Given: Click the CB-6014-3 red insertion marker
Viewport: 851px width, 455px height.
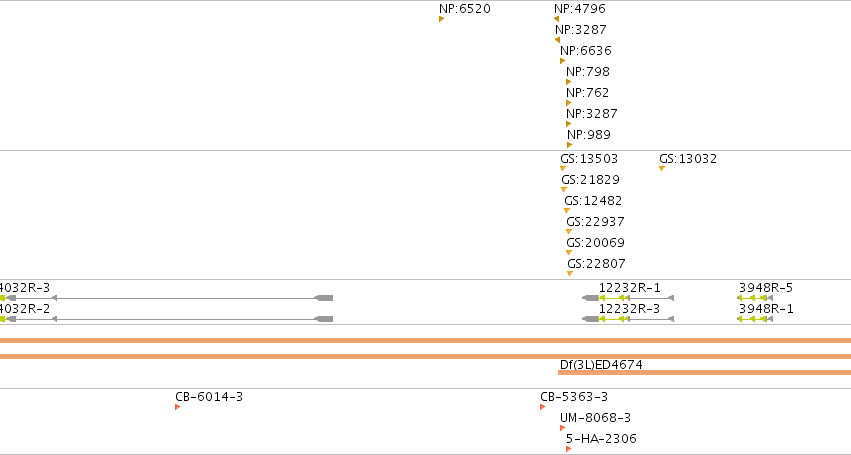Looking at the screenshot, I should [x=177, y=407].
